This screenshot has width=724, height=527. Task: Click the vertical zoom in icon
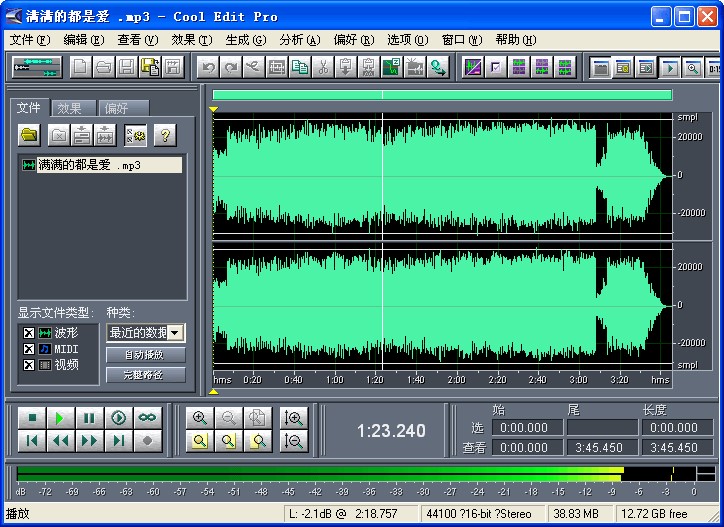coord(293,418)
